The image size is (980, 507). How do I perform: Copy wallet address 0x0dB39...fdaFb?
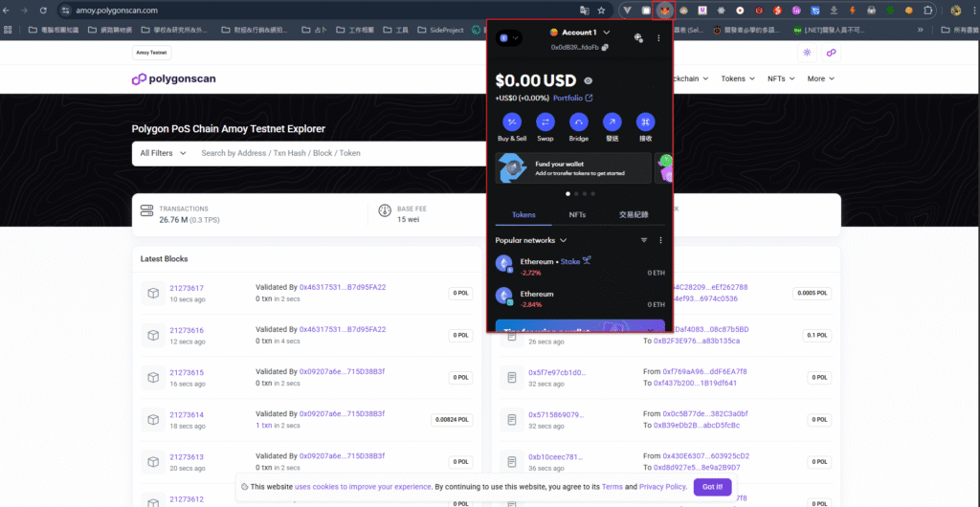[x=605, y=48]
